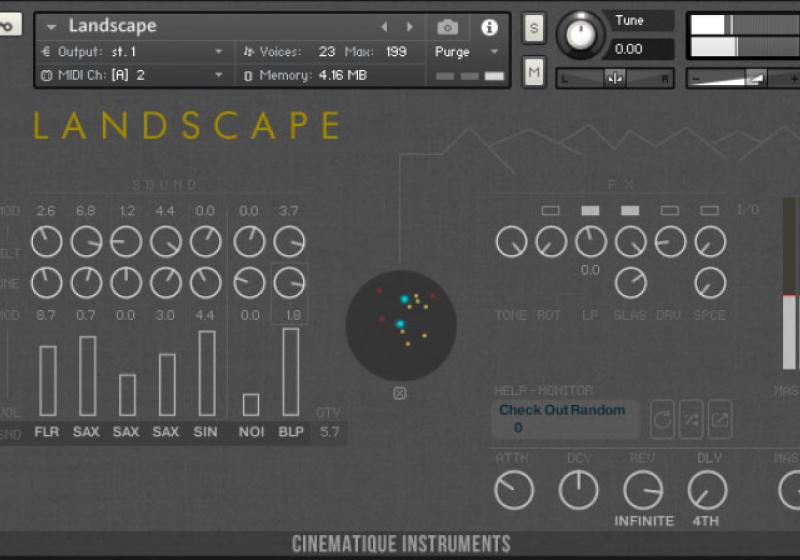Click the SIN volume bar
Screen dimensions: 800x560
[207, 373]
